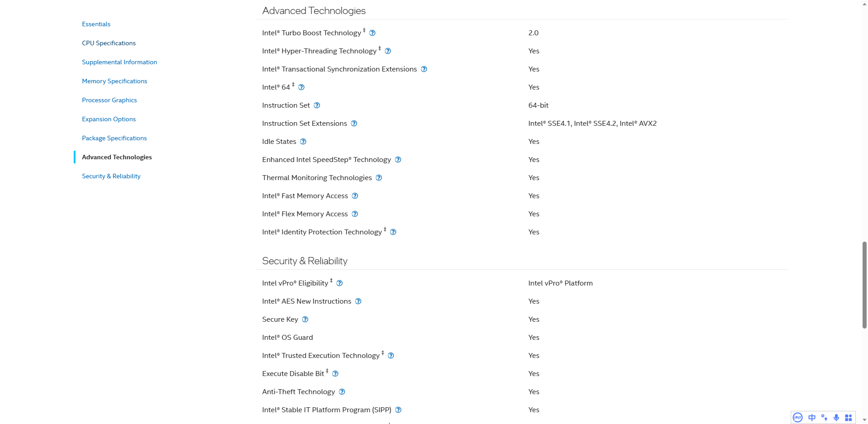
Task: Click Anti-Theft Technology help icon
Action: click(x=342, y=392)
